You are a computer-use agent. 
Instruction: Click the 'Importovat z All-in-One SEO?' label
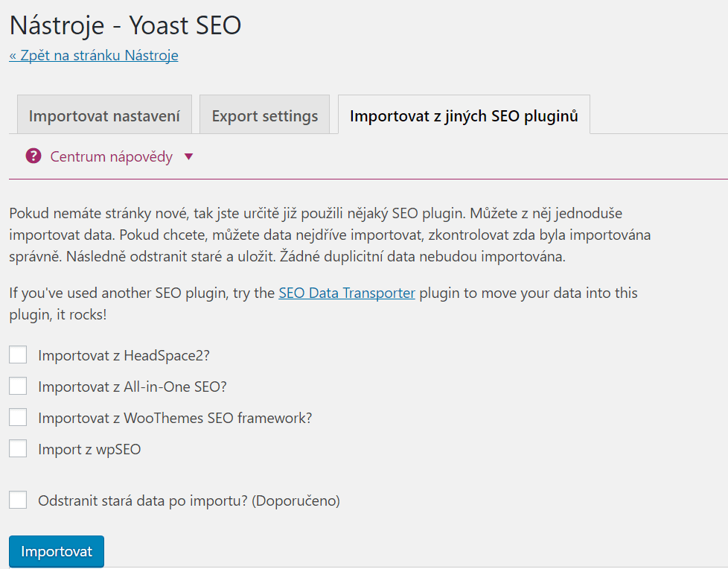coord(132,387)
